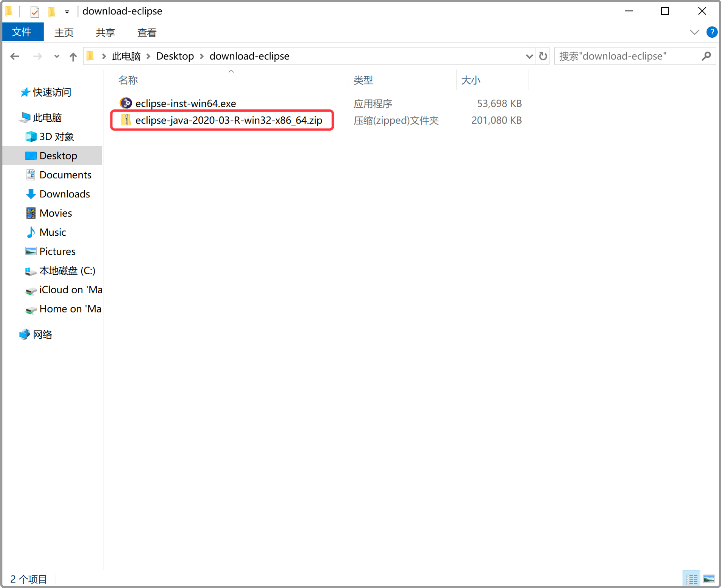This screenshot has height=588, width=721.
Task: Click the Downloads arrow icon
Action: (x=31, y=194)
